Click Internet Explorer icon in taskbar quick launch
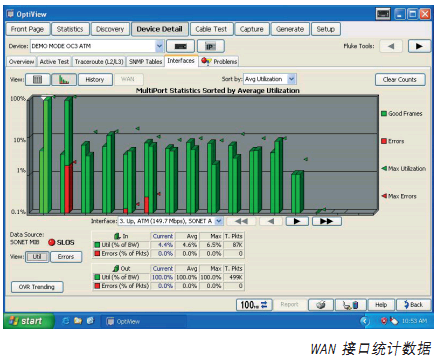438x362 pixels. click(66, 321)
